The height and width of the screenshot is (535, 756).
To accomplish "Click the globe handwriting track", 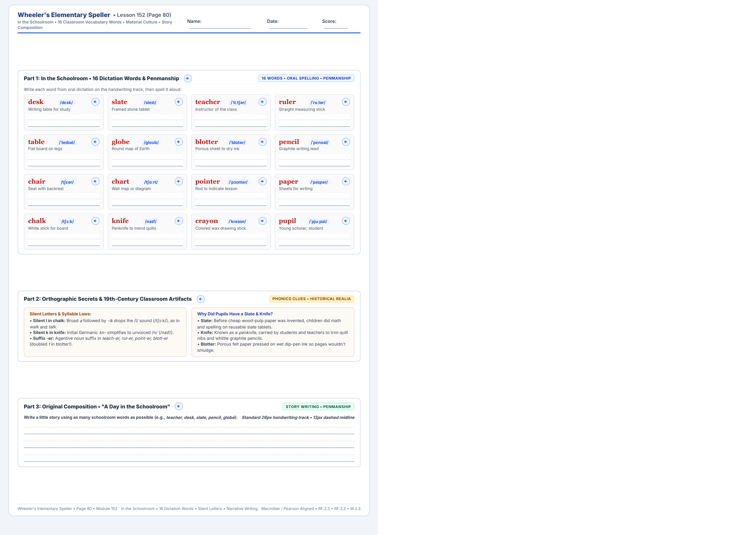I will point(147,160).
